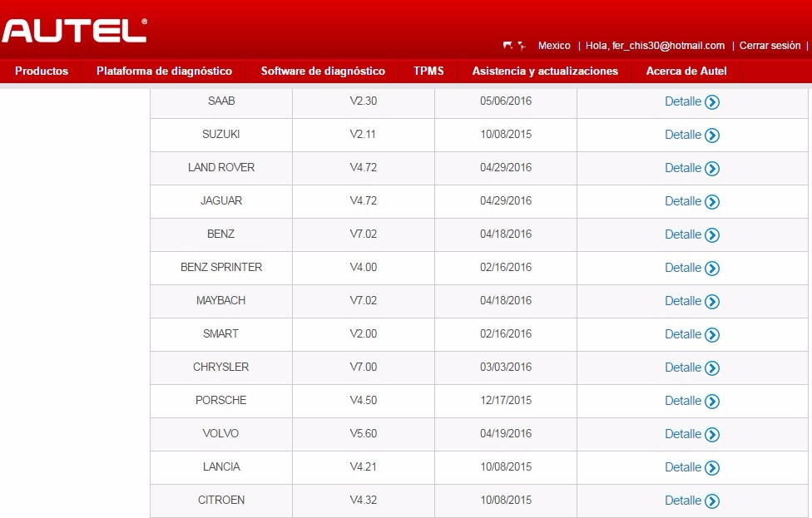This screenshot has width=812, height=518.
Task: Open the Productos menu
Action: click(42, 72)
